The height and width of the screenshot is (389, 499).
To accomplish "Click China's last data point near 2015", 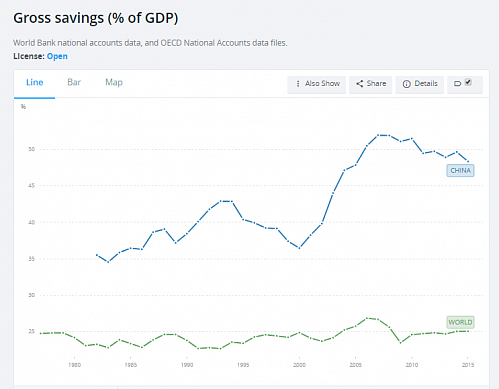I will (x=468, y=161).
